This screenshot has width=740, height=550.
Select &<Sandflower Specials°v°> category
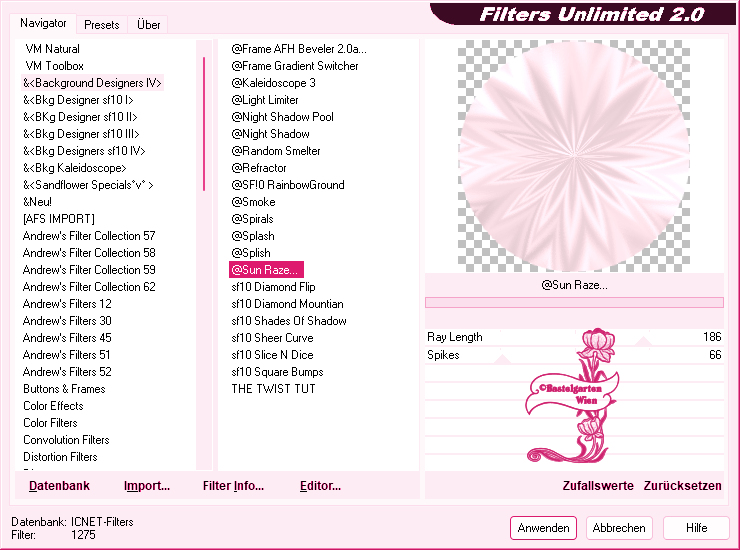pos(88,185)
